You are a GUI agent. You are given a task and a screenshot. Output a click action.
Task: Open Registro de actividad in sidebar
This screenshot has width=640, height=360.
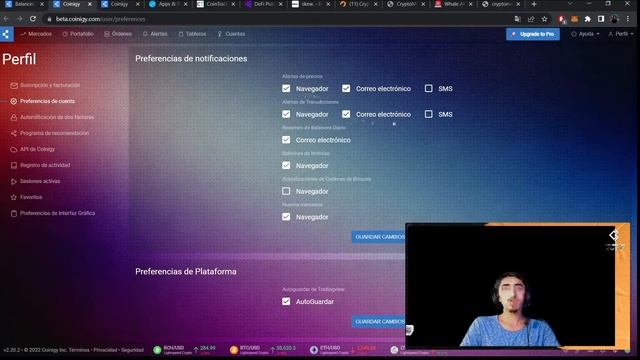[45, 165]
